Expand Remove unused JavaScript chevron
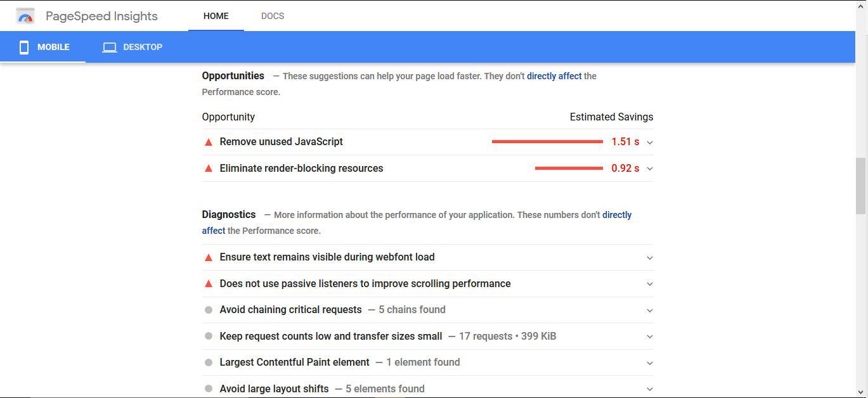The width and height of the screenshot is (868, 398). [649, 143]
